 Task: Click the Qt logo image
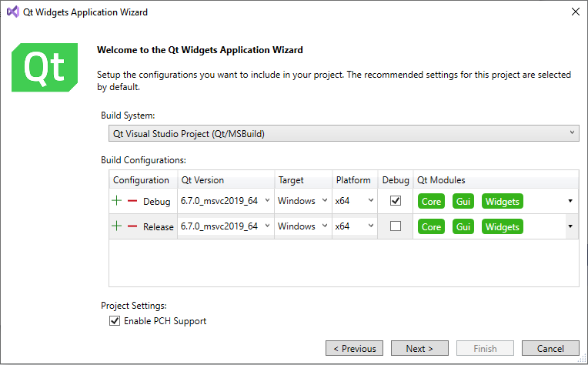point(45,67)
